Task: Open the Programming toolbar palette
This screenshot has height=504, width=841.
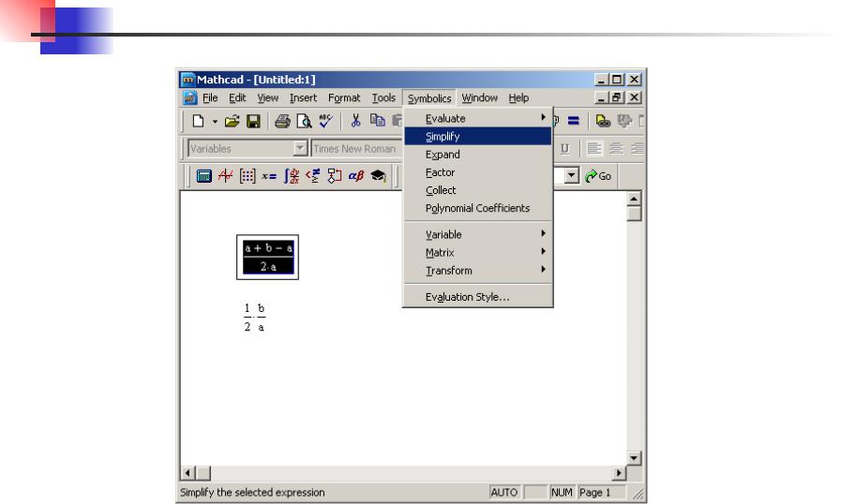Action: 334,176
